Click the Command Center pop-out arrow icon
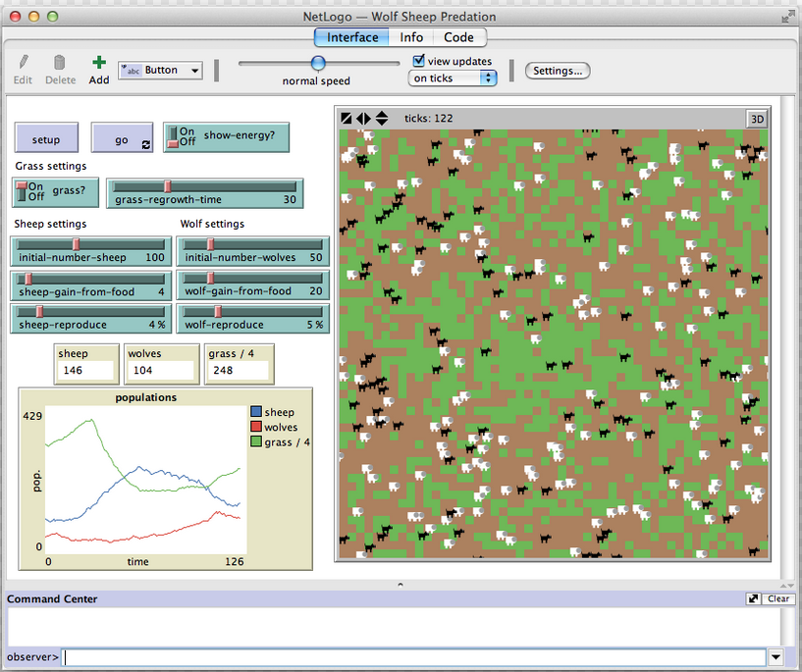802x672 pixels. (753, 598)
